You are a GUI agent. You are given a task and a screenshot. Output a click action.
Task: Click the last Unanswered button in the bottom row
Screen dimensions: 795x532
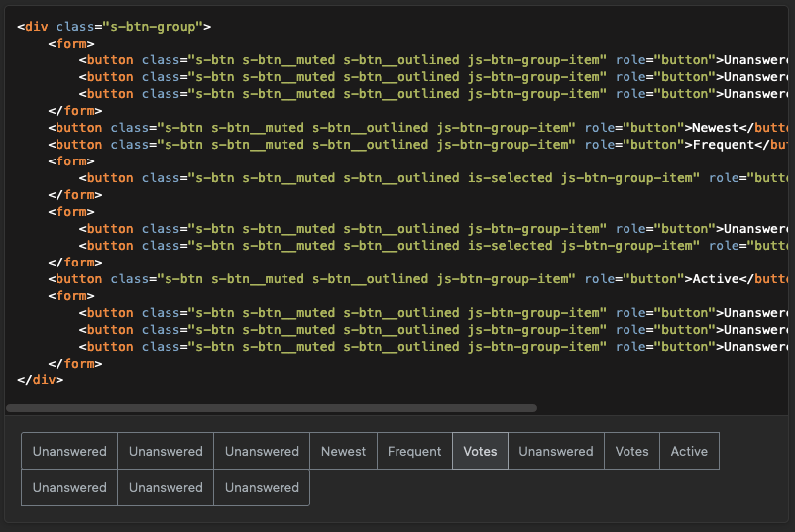262,487
